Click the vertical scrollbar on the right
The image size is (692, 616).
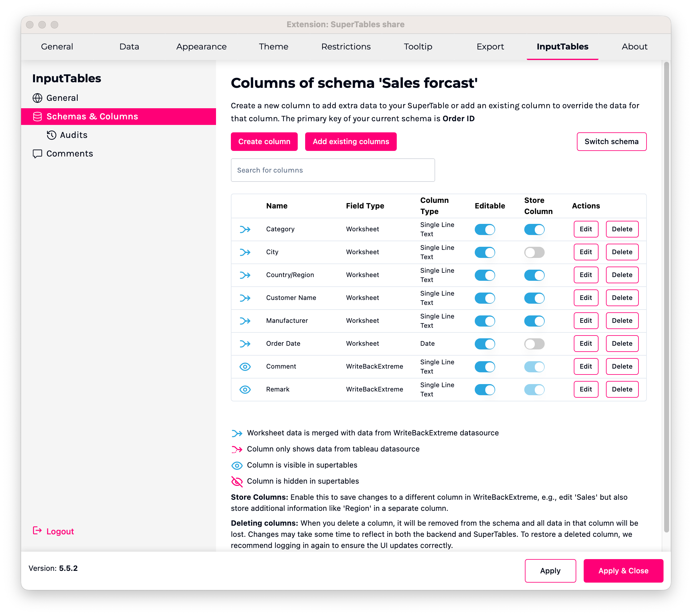tap(666, 297)
